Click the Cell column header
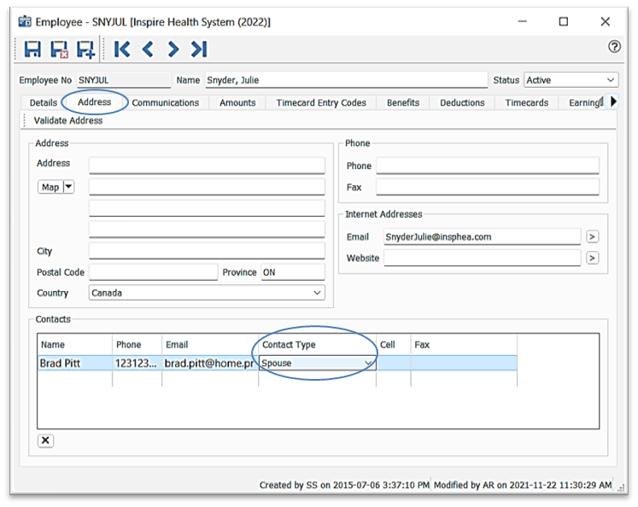This screenshot has width=638, height=507. tap(393, 345)
